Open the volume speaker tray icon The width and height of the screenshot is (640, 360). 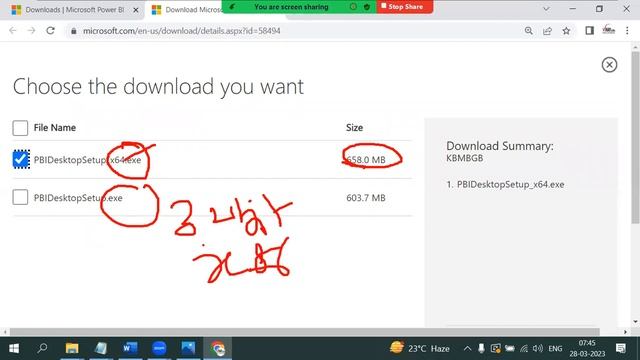(538, 348)
